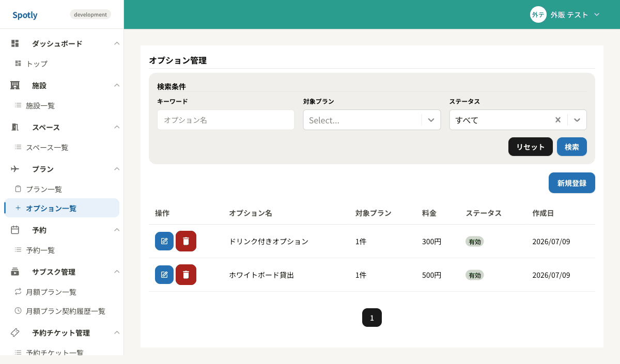Image resolution: width=620 pixels, height=364 pixels.
Task: Select オプション一覧 in sidebar
Action: [61, 208]
